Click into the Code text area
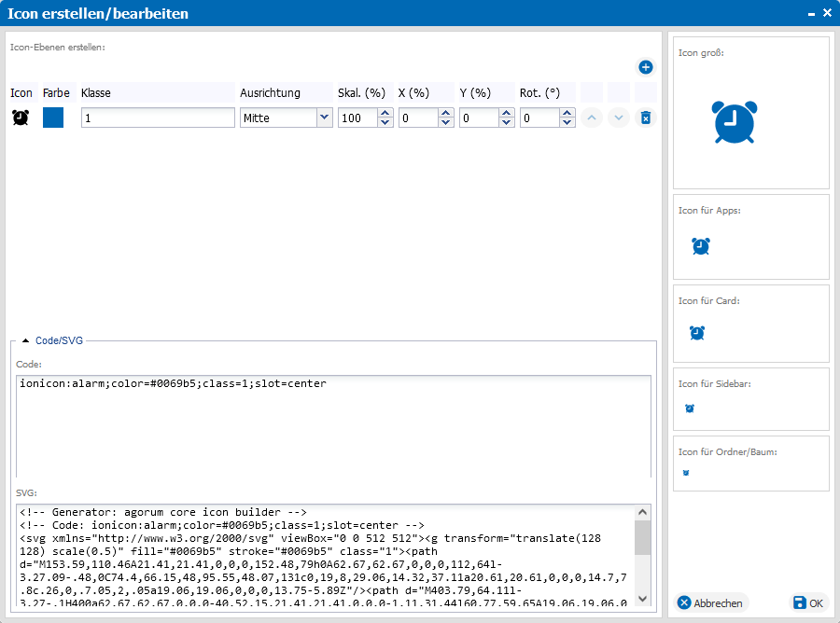Image resolution: width=840 pixels, height=623 pixels. tap(334, 426)
